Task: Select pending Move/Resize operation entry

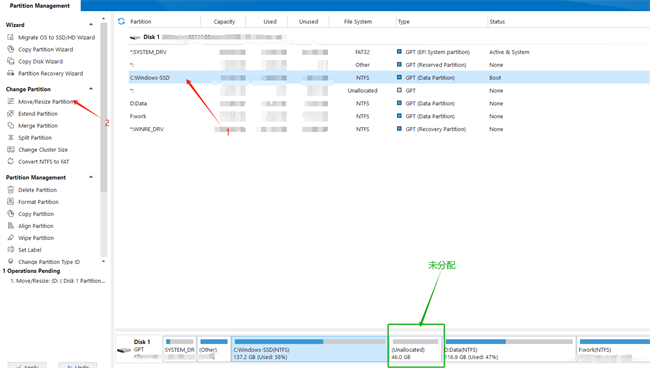Action: (58, 281)
